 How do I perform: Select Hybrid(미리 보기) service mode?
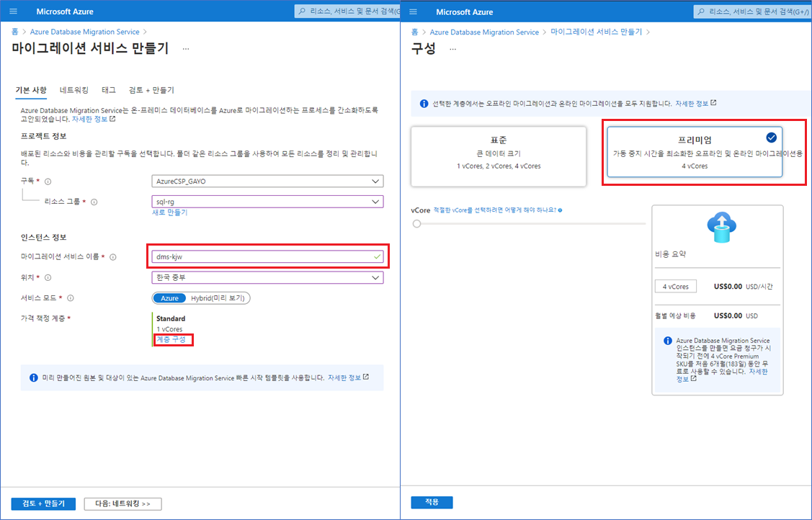point(218,298)
